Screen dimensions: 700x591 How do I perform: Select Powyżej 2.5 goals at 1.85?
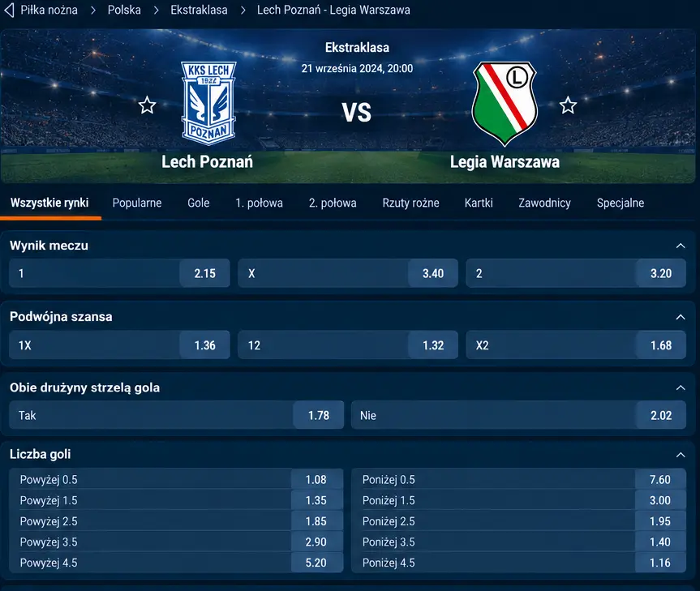[x=176, y=521]
